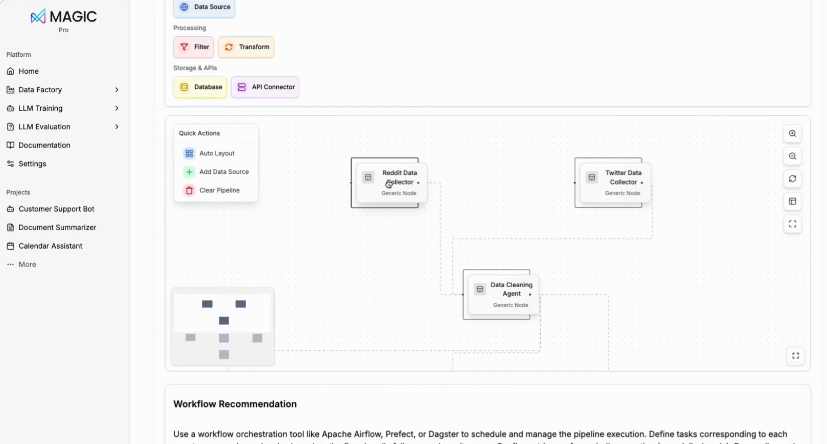
Task: Click the red trash icon
Action: [x=189, y=190]
